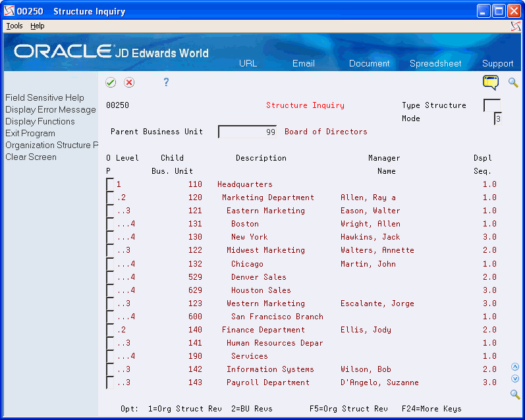The width and height of the screenshot is (525, 420).
Task: Open the Email link in banner
Action: 304,63
